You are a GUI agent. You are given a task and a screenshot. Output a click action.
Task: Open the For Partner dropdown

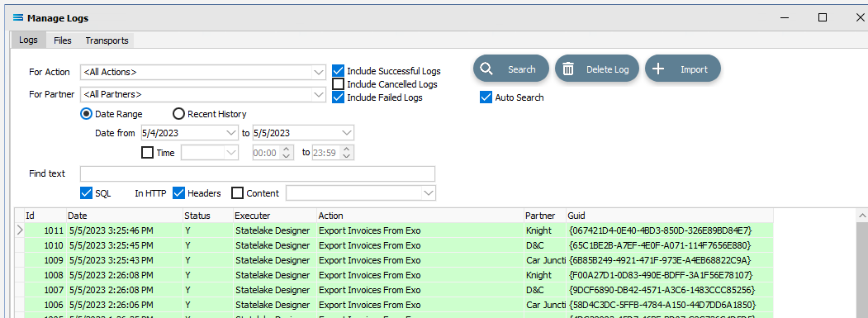coord(319,95)
